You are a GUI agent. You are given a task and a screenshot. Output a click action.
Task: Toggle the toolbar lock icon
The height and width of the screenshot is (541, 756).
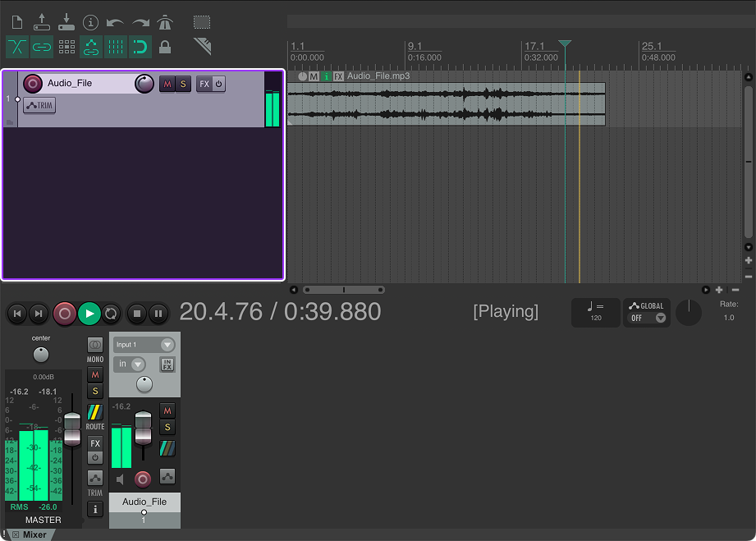coord(165,48)
